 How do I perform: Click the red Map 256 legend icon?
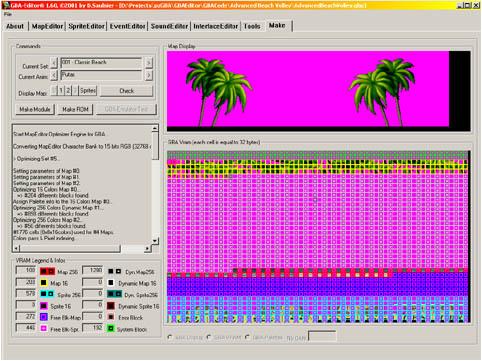click(x=47, y=271)
